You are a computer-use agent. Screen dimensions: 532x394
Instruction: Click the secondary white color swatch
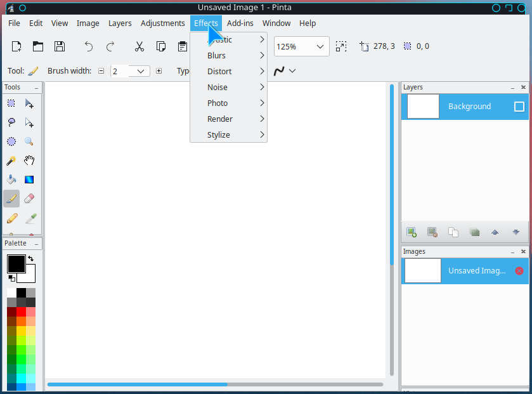30,277
